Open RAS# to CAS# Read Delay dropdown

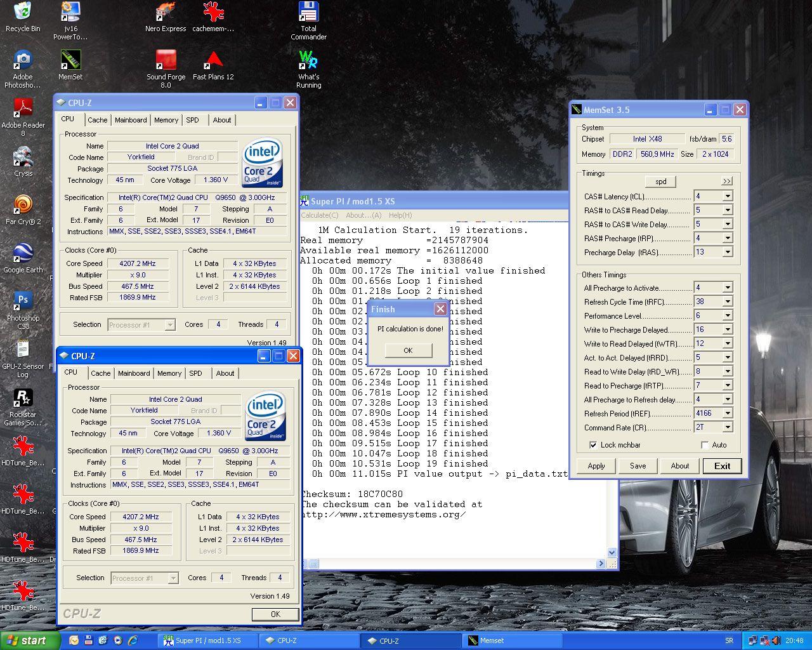[728, 210]
